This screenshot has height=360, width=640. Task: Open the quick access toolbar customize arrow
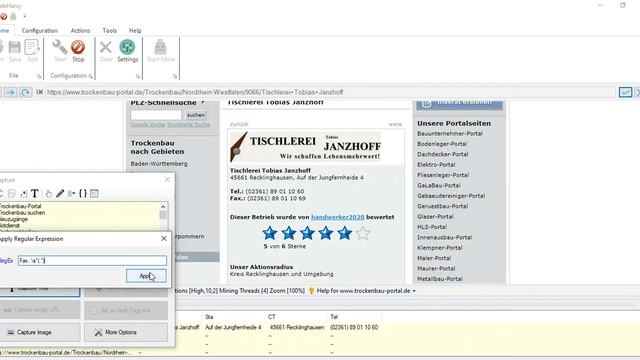click(24, 16)
